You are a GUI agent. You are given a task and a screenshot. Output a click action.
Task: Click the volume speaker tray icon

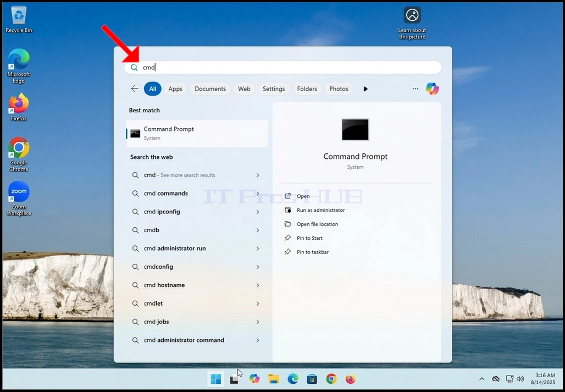pyautogui.click(x=520, y=379)
